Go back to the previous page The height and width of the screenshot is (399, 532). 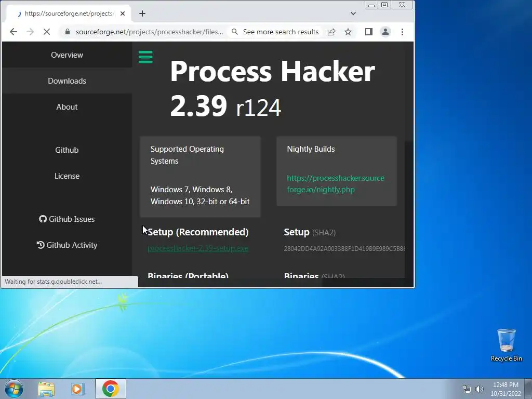[14, 32]
